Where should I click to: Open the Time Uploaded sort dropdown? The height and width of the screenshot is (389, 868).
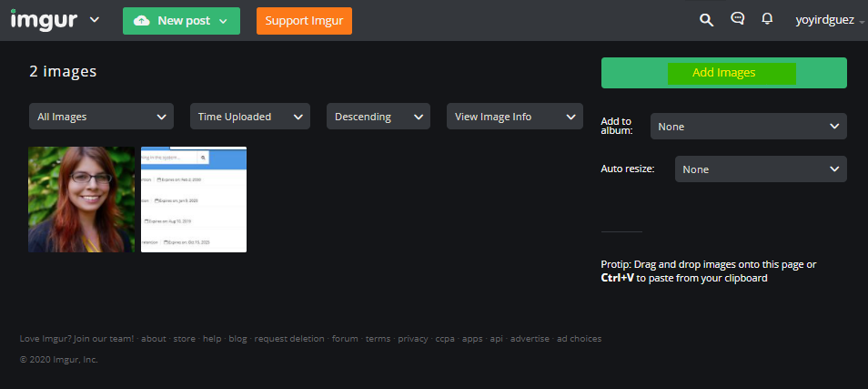250,117
